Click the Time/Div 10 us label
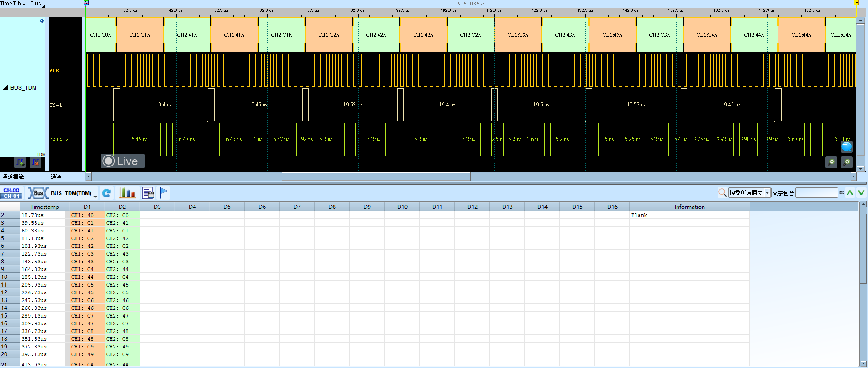 pyautogui.click(x=21, y=4)
